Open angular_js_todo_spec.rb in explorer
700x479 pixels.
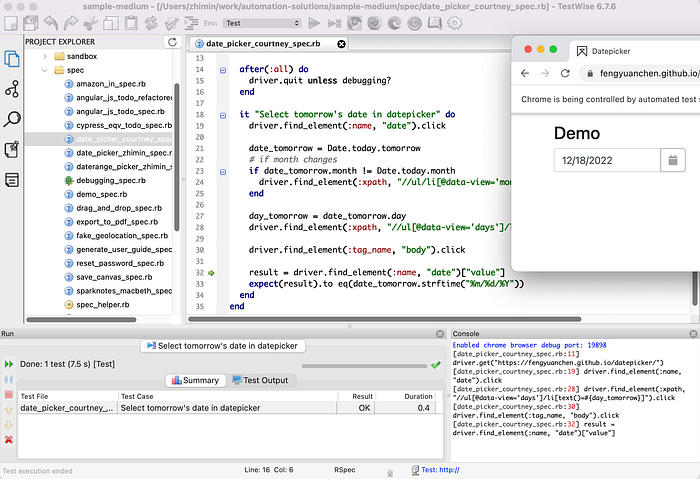tap(120, 112)
